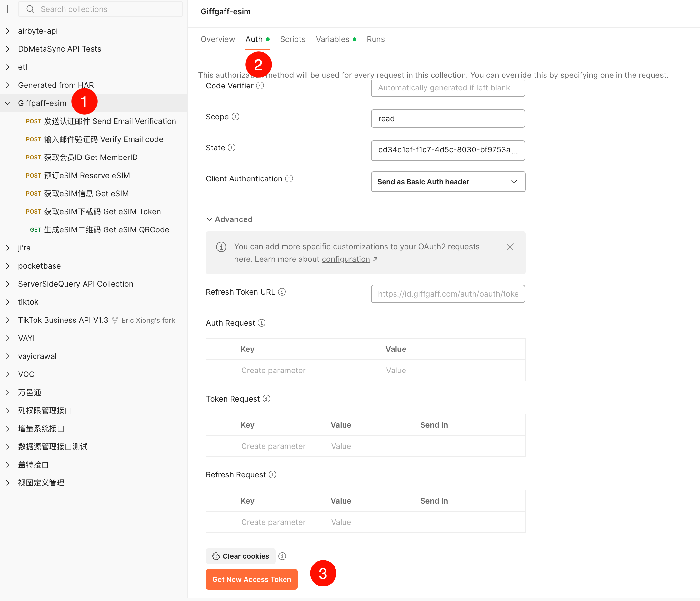Click the Clear cookies button
700x601 pixels.
tap(241, 556)
